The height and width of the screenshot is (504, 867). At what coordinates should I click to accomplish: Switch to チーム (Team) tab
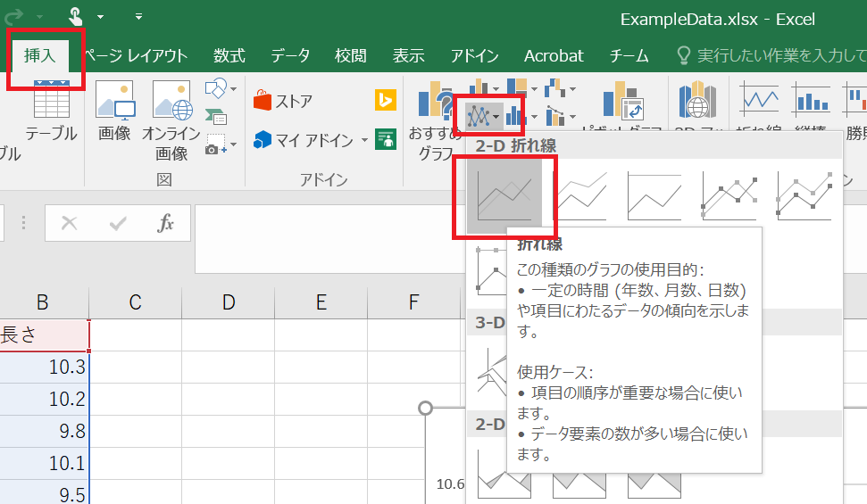tap(629, 55)
